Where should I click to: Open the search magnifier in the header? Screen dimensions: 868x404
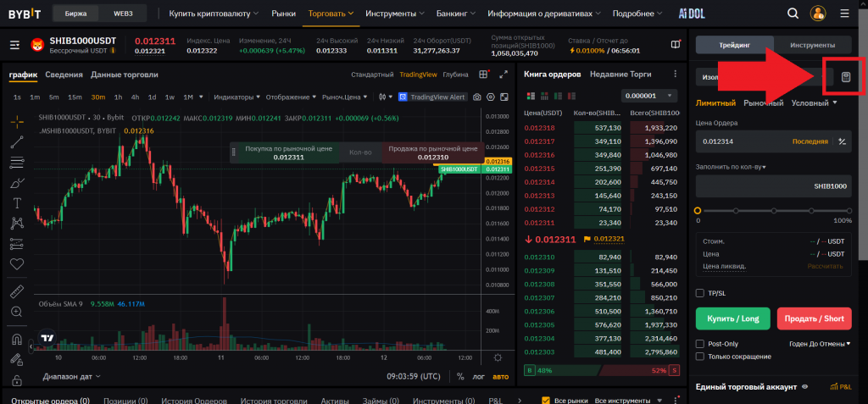point(793,14)
